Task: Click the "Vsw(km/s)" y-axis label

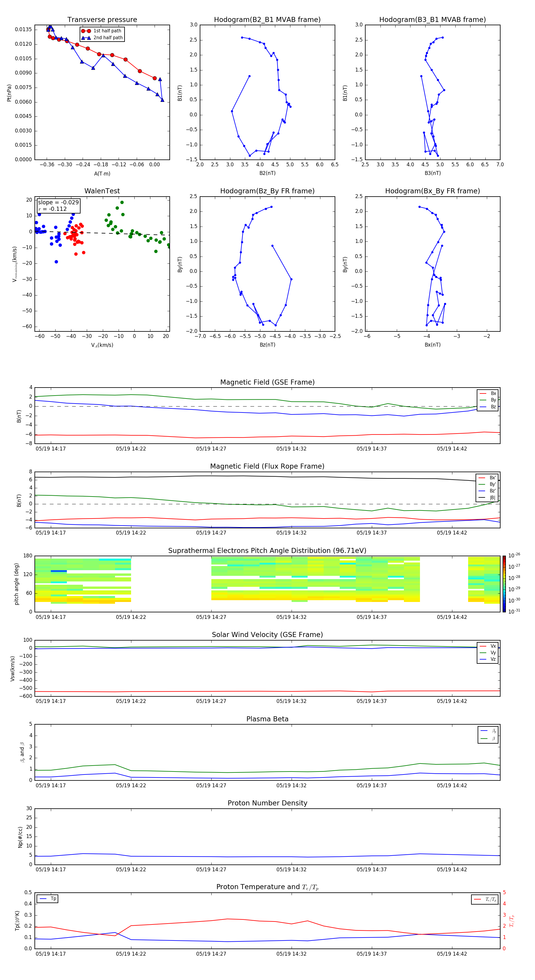Action: coord(12,668)
